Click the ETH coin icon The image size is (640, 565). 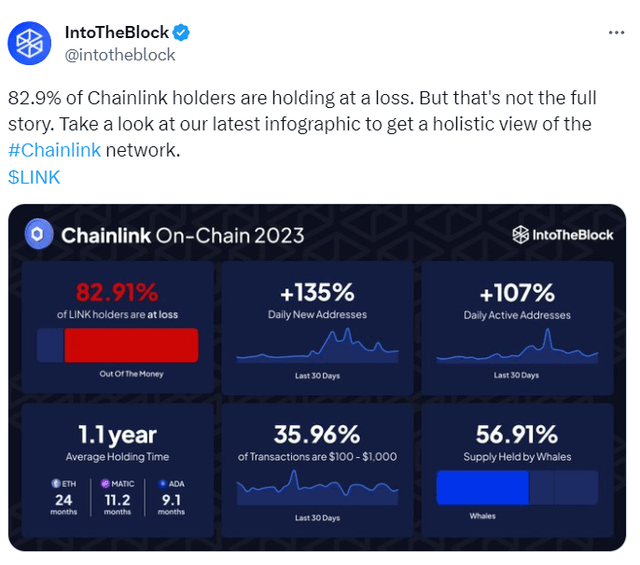55,483
